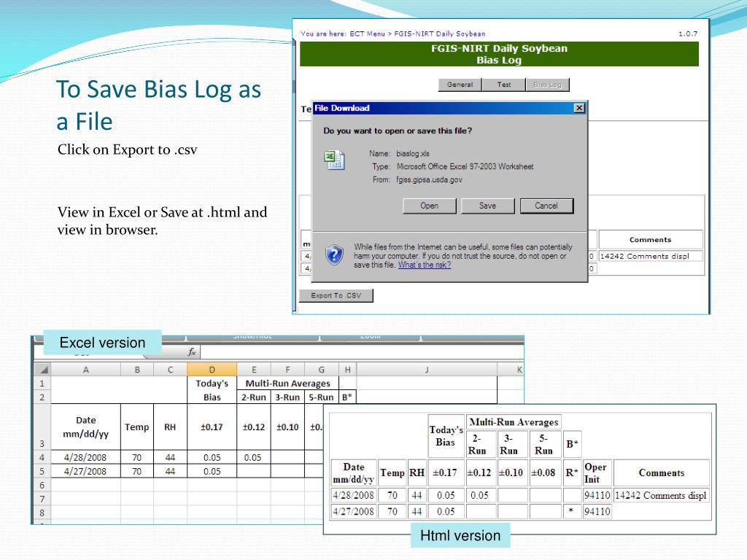Select column D header in Excel
This screenshot has height=560, width=747.
tap(212, 370)
